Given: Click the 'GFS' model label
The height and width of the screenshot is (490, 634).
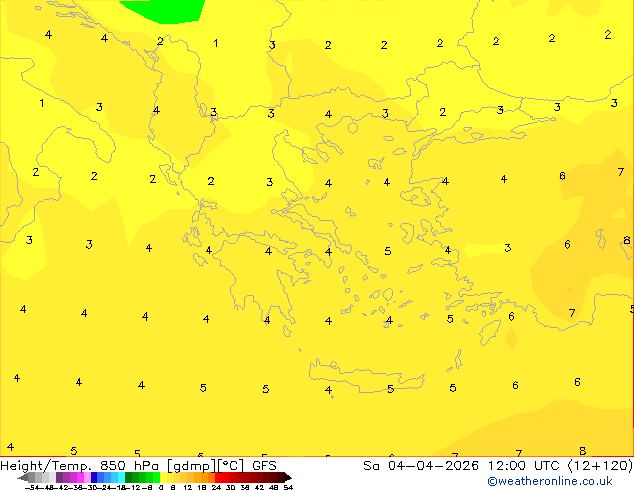Looking at the screenshot, I should pos(264,466).
